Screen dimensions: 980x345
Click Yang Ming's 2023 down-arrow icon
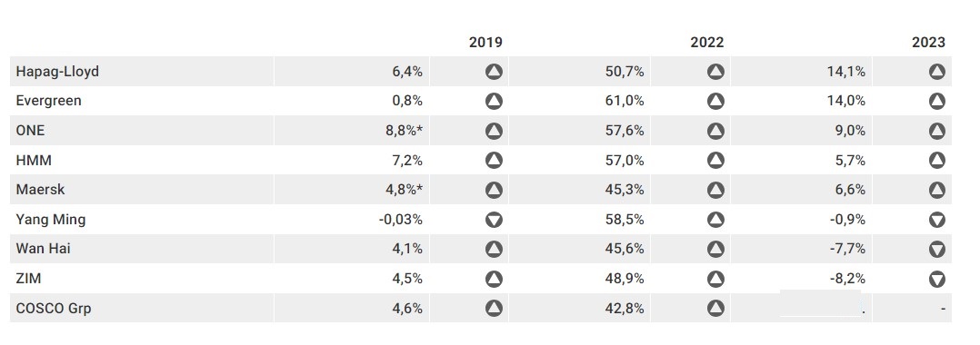pos(937,220)
